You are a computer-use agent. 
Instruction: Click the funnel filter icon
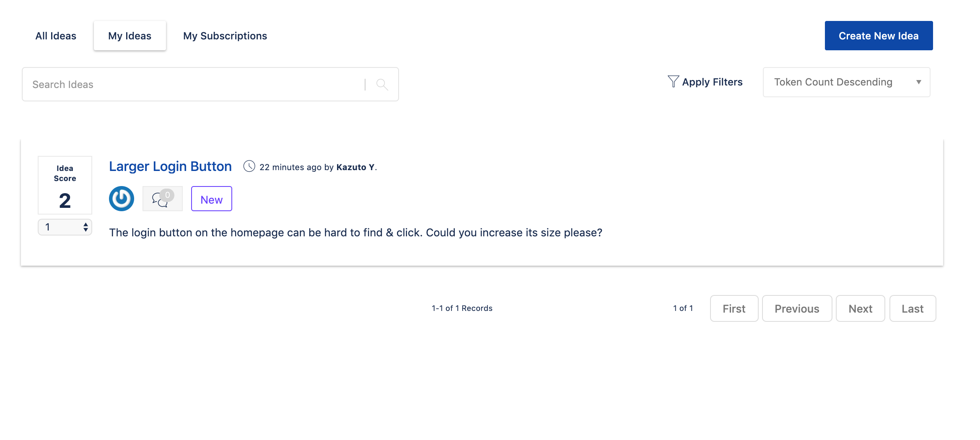coord(673,81)
